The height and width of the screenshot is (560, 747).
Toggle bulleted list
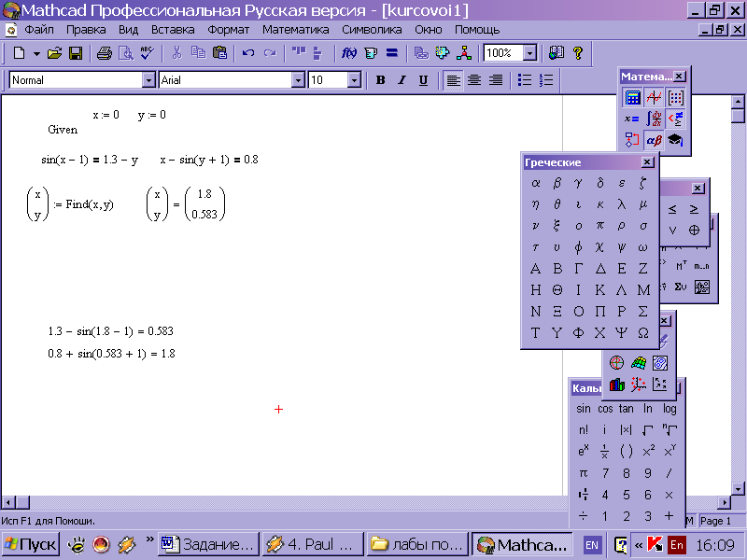click(x=525, y=80)
